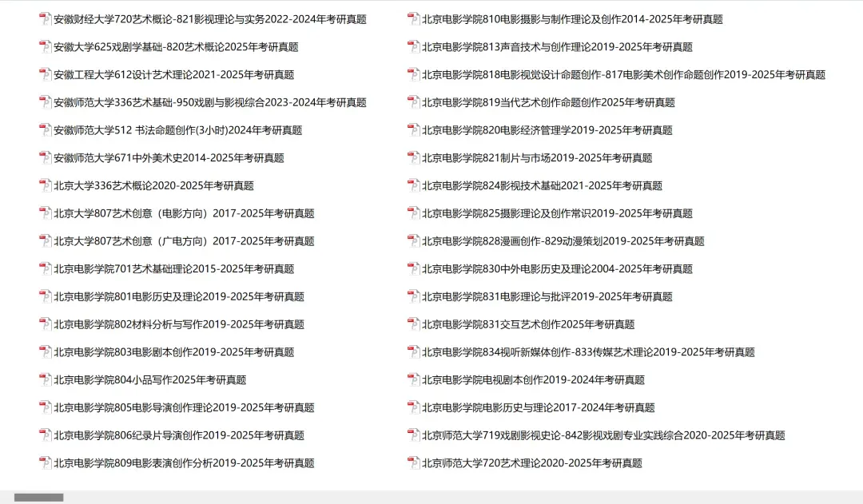Select file name 北京大学807艺术创意（广电方向）2017-2025年考研真题

tap(184, 241)
